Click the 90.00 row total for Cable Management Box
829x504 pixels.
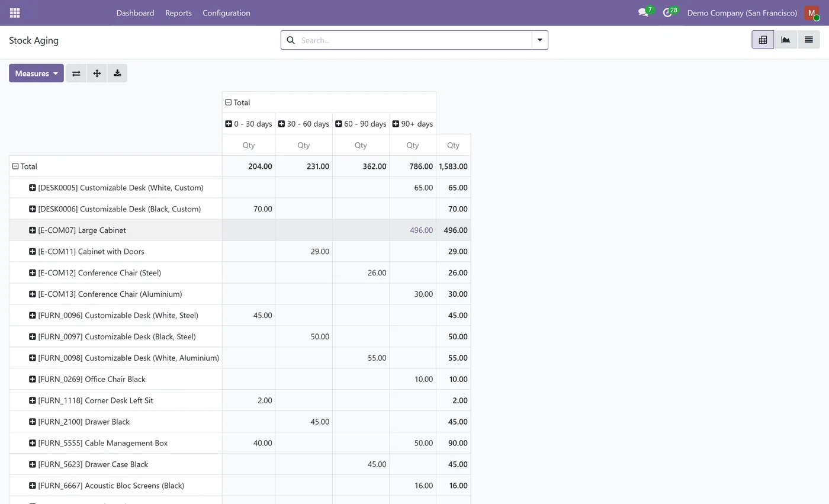(453, 444)
